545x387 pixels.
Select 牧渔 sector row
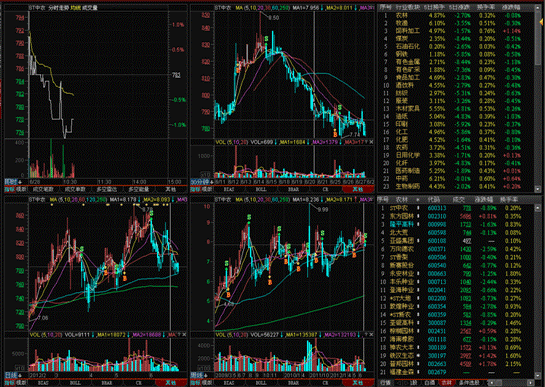pyautogui.click(x=456, y=23)
